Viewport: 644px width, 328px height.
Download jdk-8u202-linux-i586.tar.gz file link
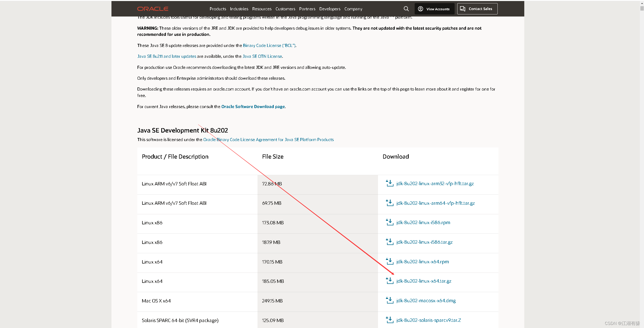[x=424, y=242]
